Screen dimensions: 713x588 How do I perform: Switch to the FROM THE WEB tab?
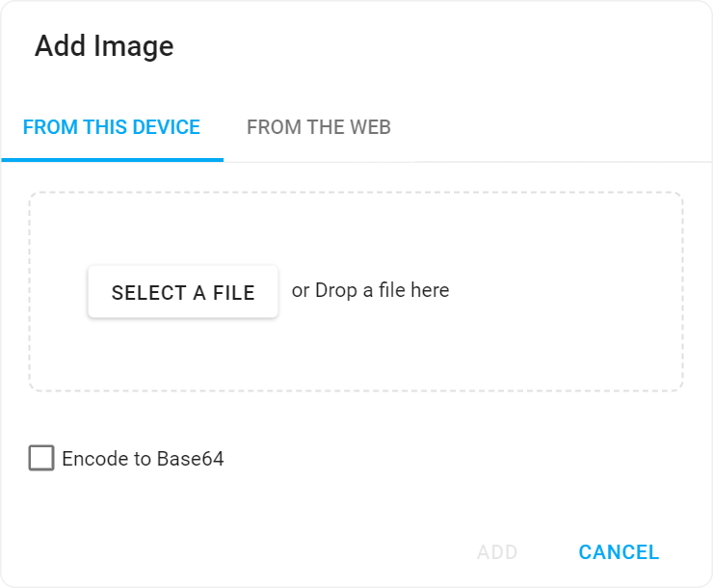318,127
